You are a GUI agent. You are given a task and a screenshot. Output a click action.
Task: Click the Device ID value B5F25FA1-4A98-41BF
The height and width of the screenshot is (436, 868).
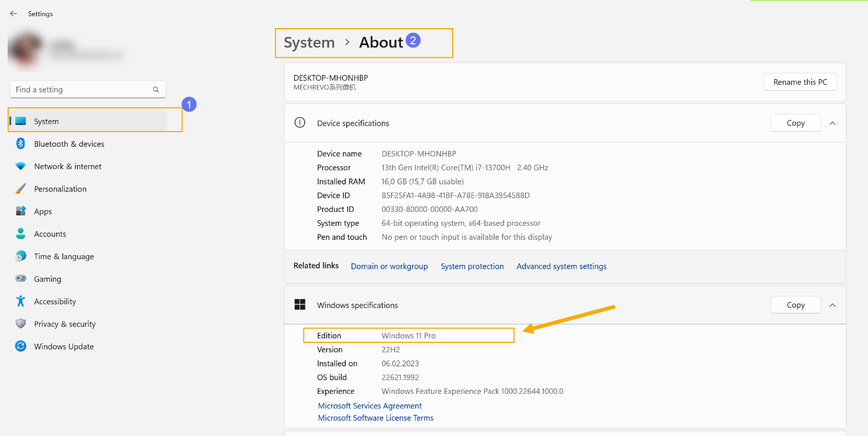click(x=456, y=195)
